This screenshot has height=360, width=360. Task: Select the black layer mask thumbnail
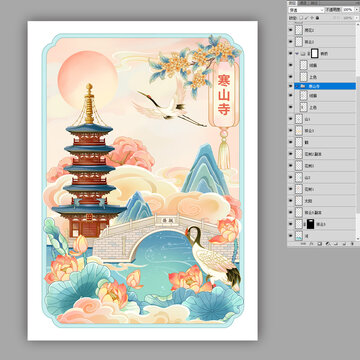click(310, 224)
